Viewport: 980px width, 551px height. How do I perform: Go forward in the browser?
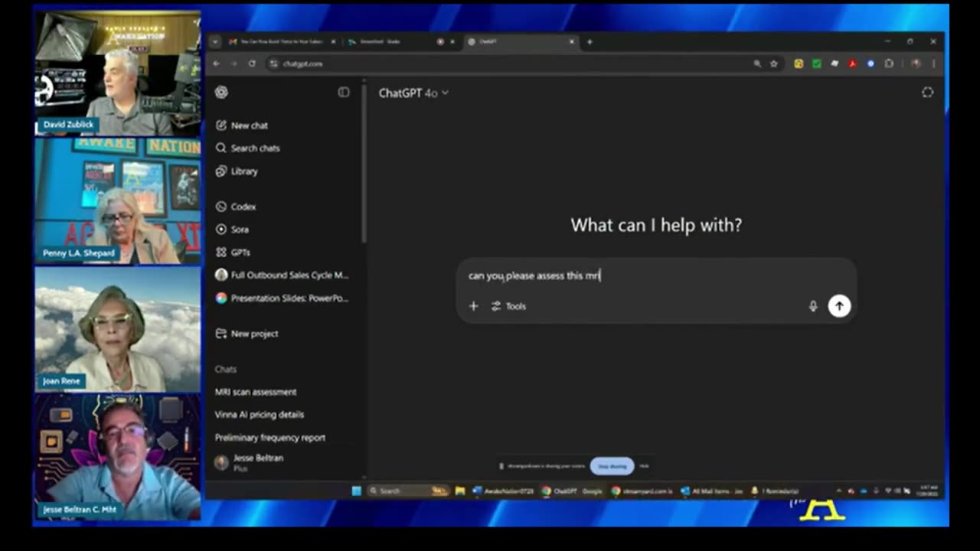pyautogui.click(x=234, y=64)
